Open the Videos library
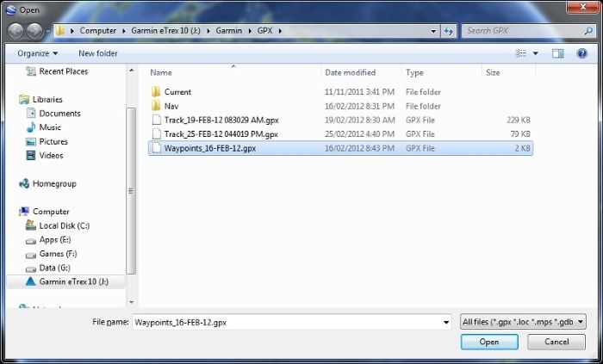 point(44,156)
